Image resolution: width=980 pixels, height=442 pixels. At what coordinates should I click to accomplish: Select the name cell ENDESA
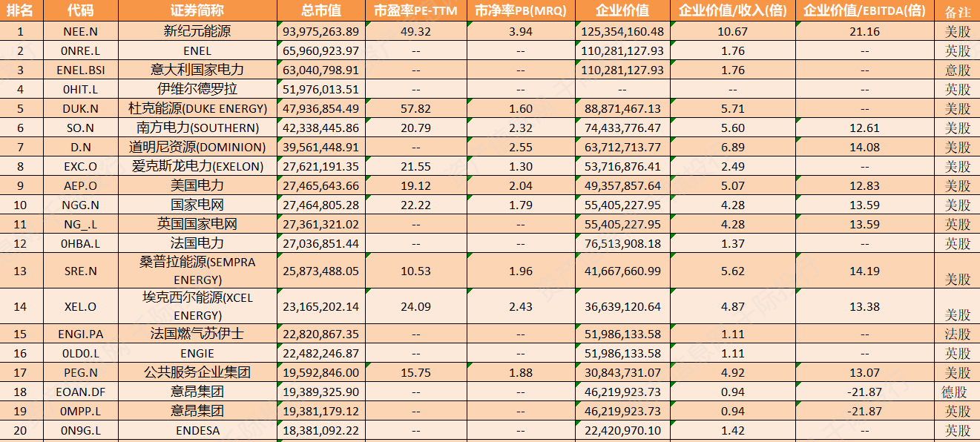tap(197, 430)
